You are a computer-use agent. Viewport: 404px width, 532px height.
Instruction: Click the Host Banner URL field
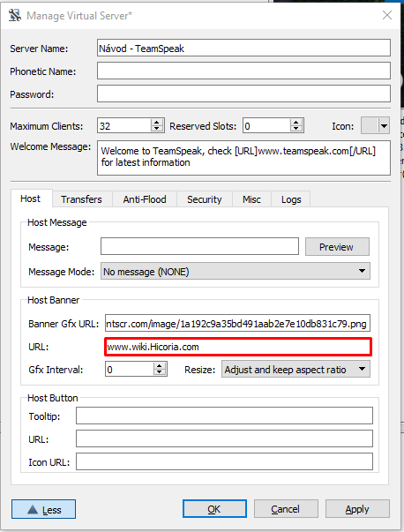pos(238,347)
